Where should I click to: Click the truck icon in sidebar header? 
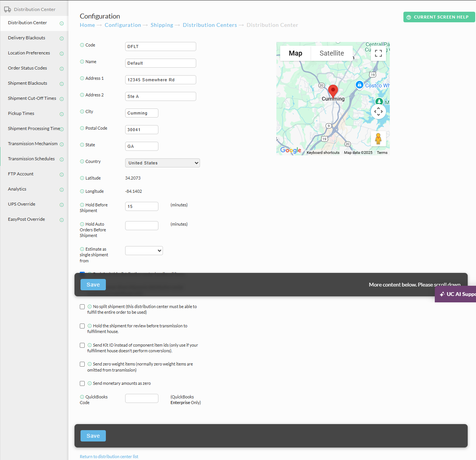point(8,9)
